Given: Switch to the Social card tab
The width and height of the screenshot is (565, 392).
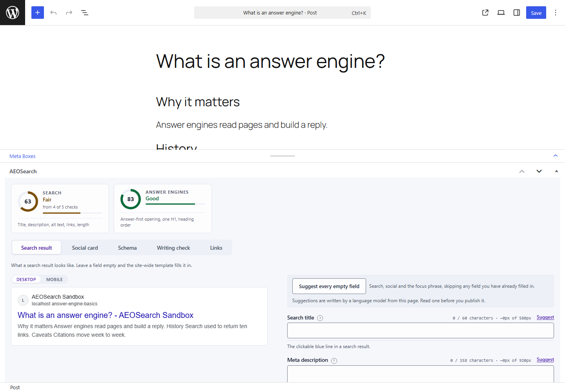Looking at the screenshot, I should (85, 248).
